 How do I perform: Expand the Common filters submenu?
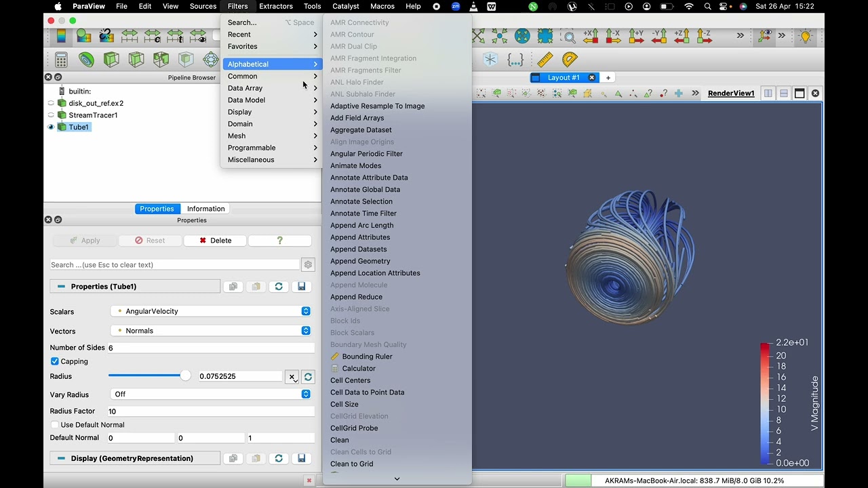pyautogui.click(x=271, y=76)
